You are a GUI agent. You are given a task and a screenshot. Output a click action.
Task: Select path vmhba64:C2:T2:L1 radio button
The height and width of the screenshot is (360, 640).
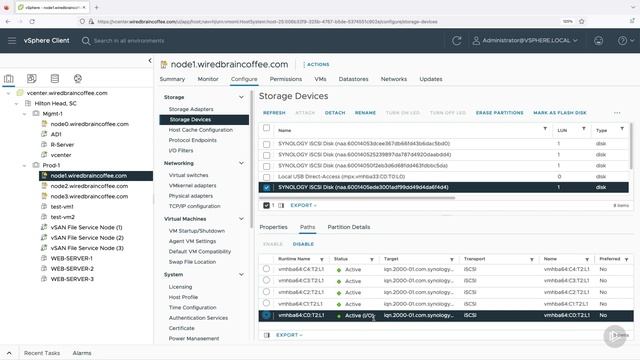coord(267,292)
